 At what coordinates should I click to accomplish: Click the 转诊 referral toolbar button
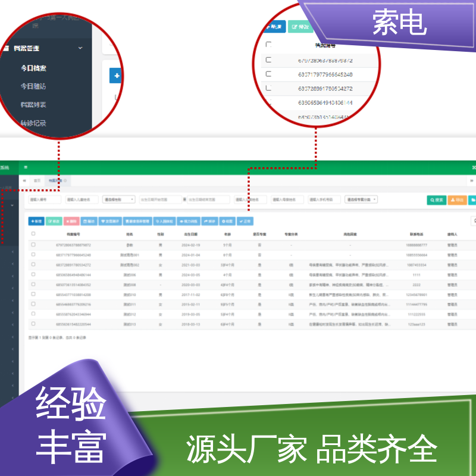[x=209, y=221]
